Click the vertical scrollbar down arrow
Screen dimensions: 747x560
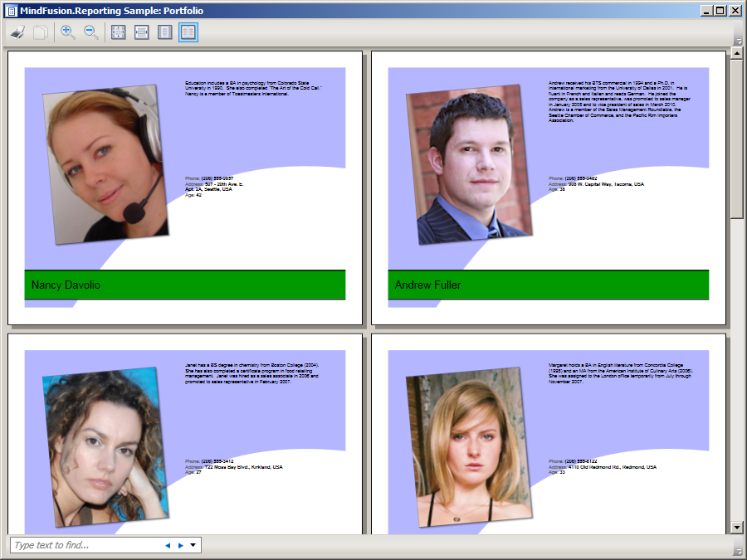click(737, 527)
